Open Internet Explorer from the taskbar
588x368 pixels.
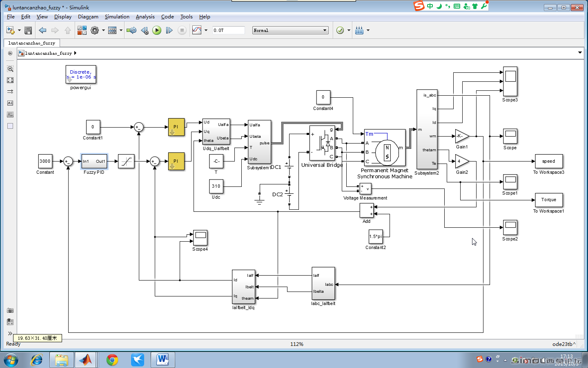click(37, 360)
